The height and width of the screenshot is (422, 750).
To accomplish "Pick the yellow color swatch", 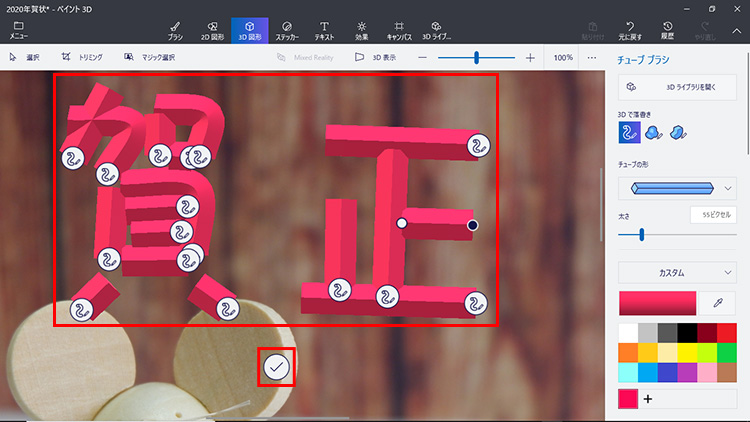I will click(686, 352).
